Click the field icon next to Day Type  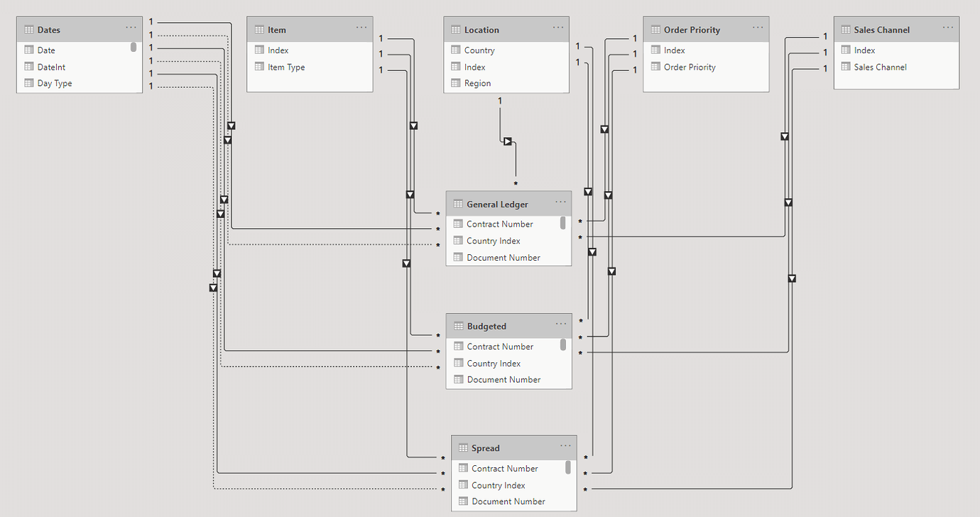click(28, 83)
